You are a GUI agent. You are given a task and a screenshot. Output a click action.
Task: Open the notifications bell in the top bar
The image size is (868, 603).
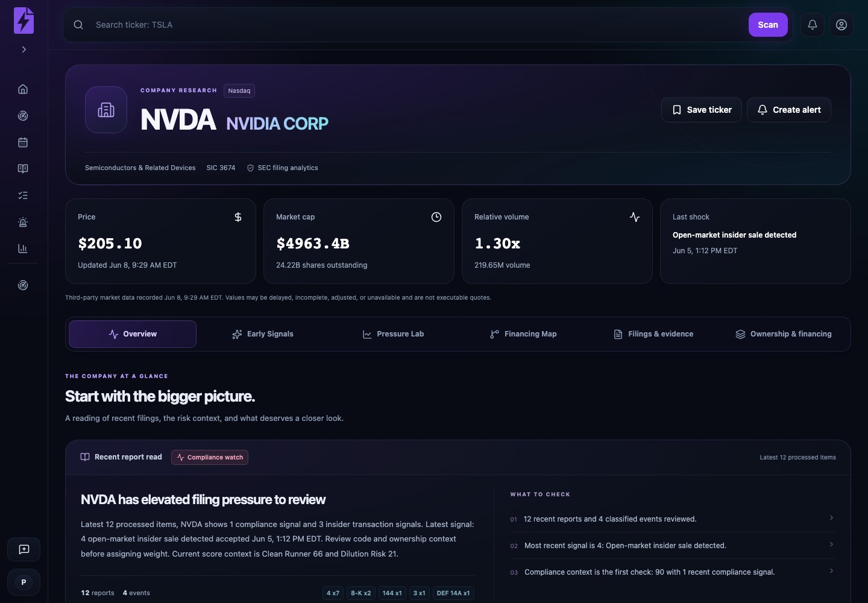(813, 25)
